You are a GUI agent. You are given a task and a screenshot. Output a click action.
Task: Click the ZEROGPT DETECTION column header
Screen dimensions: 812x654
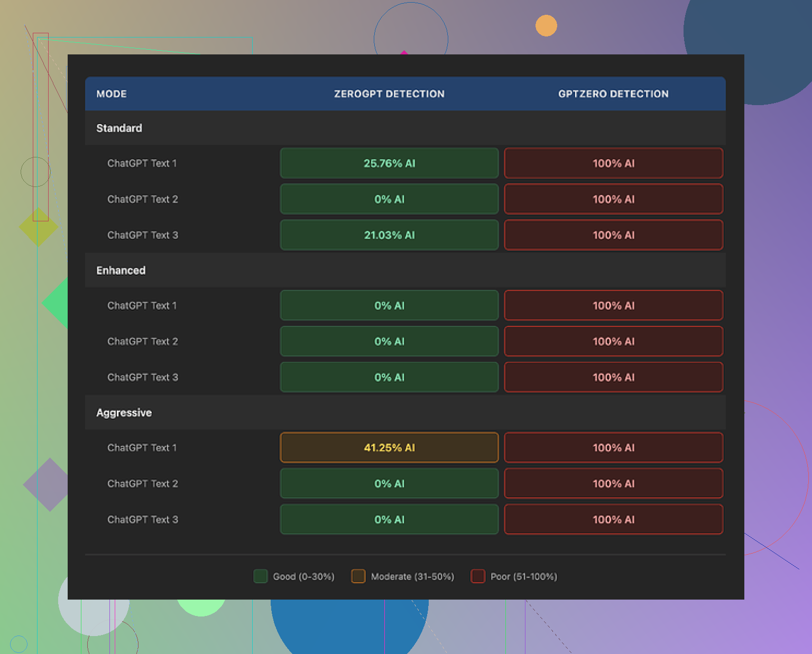[x=389, y=94]
